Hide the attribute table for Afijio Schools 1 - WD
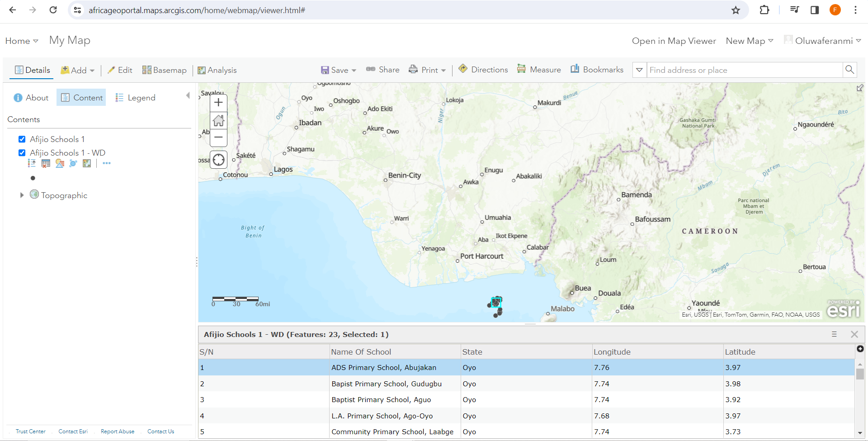This screenshot has width=868, height=441. (46, 163)
